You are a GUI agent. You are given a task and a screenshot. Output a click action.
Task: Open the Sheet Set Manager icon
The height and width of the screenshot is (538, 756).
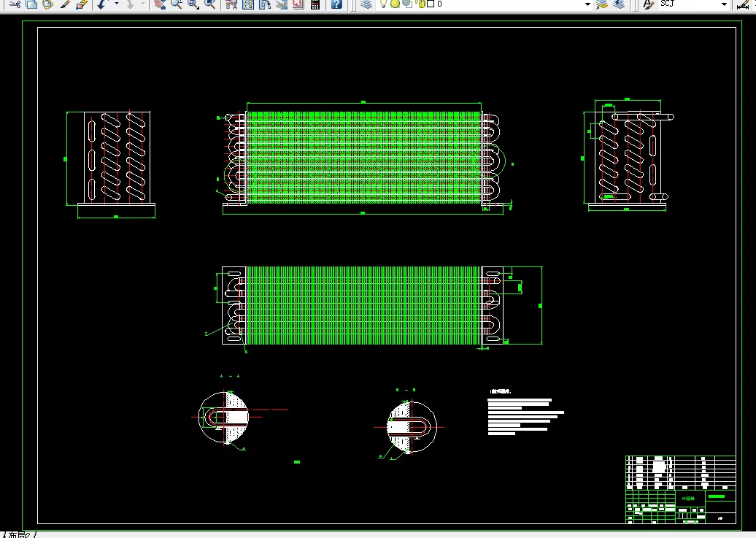tap(282, 4)
